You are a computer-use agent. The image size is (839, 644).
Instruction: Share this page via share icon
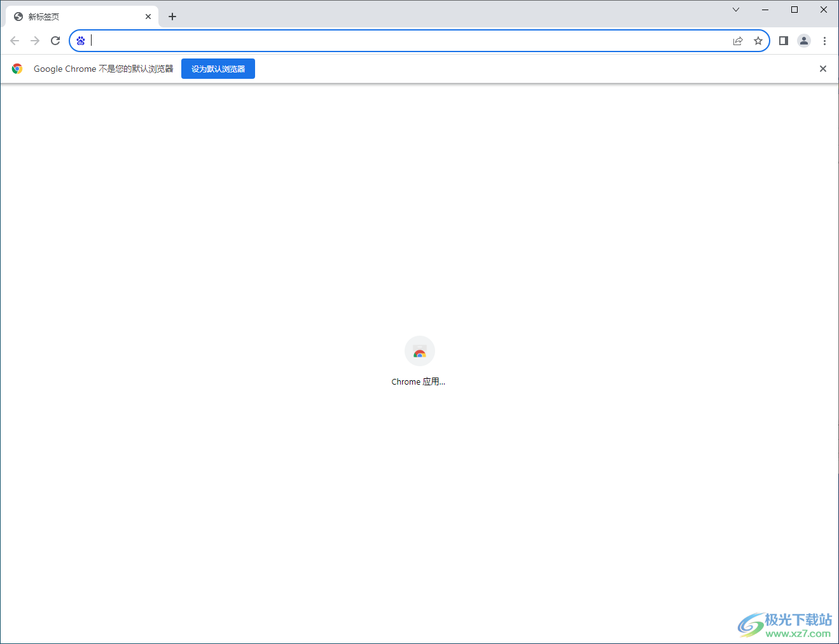click(738, 41)
